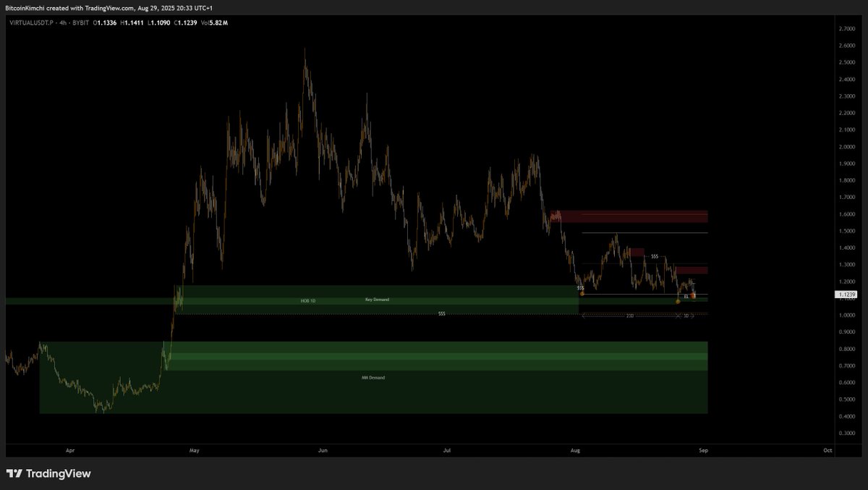Image resolution: width=868 pixels, height=490 pixels.
Task: Select the orange anchor marker on the trendline
Action: [x=581, y=294]
